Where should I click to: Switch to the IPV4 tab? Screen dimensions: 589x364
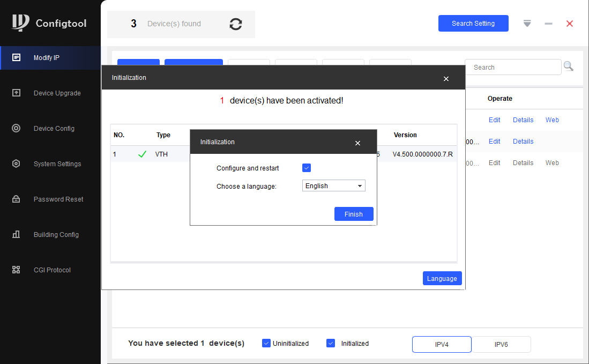(x=442, y=344)
